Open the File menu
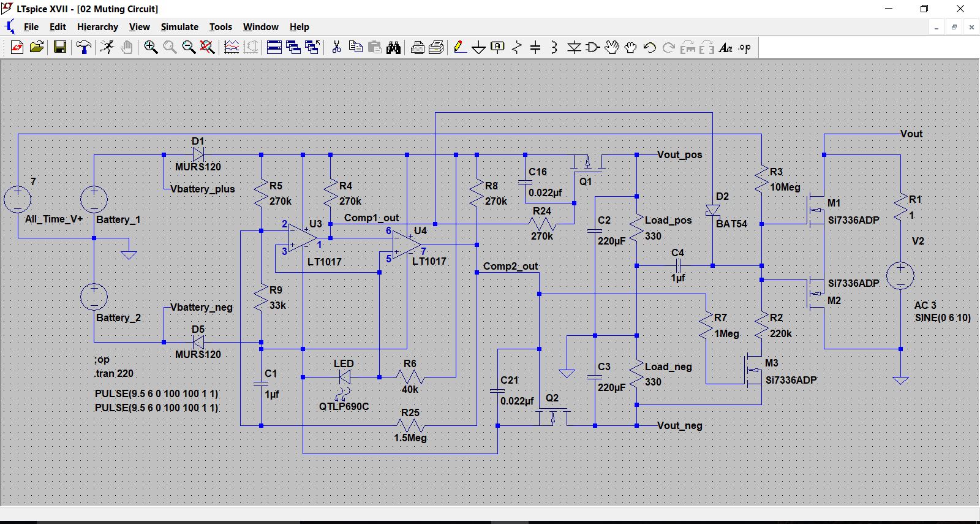Image resolution: width=980 pixels, height=524 pixels. (31, 27)
